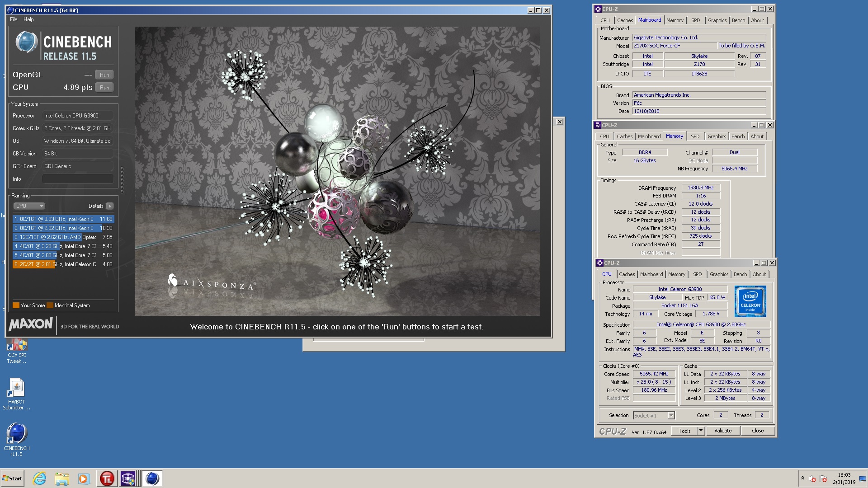This screenshot has width=868, height=488.
Task: Click the Cinebench sphere logo in the side panel
Action: tap(27, 42)
